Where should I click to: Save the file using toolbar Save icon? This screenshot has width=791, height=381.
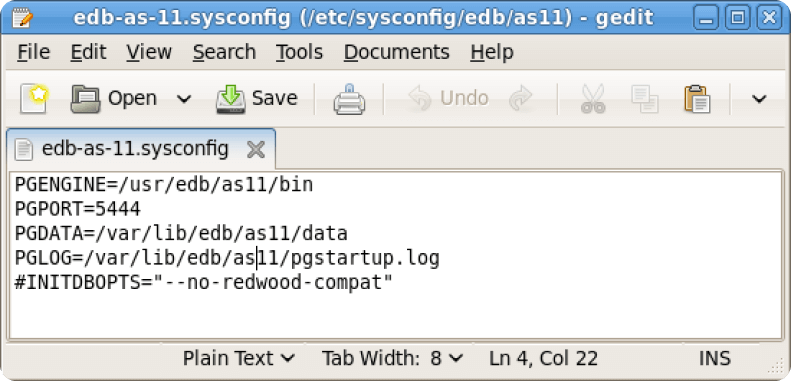click(x=231, y=98)
